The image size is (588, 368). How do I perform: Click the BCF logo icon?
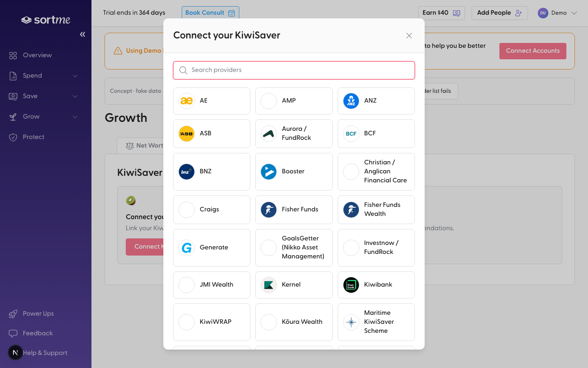click(351, 134)
